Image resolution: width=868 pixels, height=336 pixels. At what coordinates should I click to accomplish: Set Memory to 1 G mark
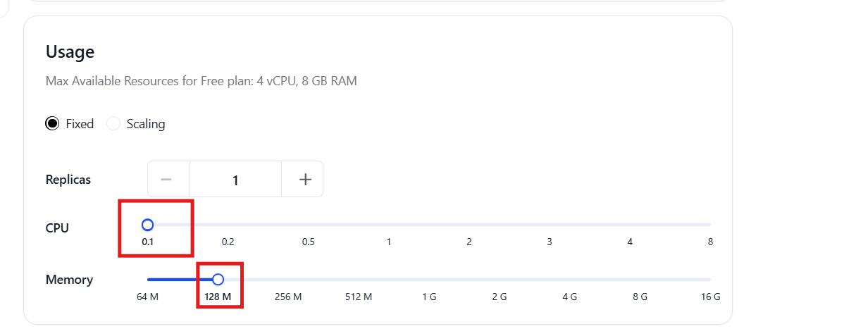(429, 297)
